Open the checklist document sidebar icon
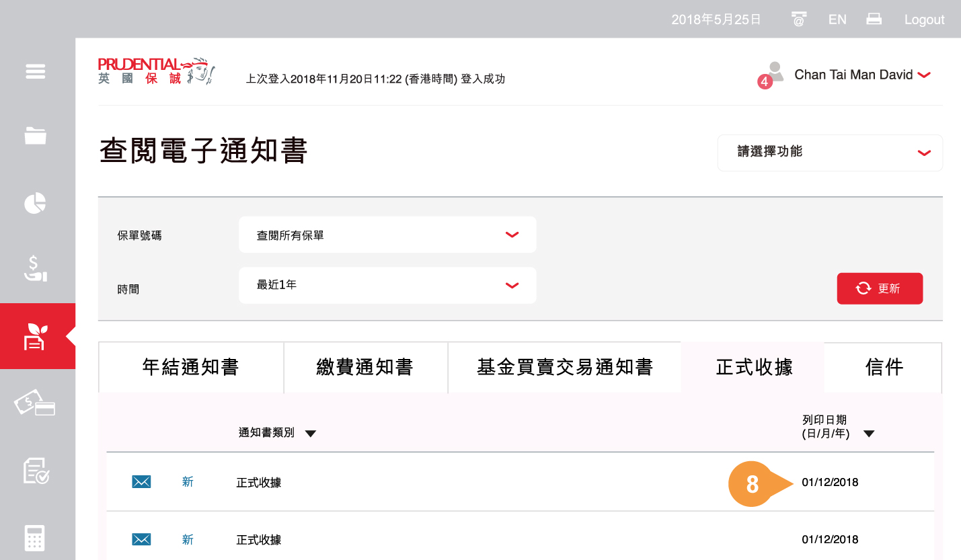The image size is (961, 560). [x=36, y=471]
